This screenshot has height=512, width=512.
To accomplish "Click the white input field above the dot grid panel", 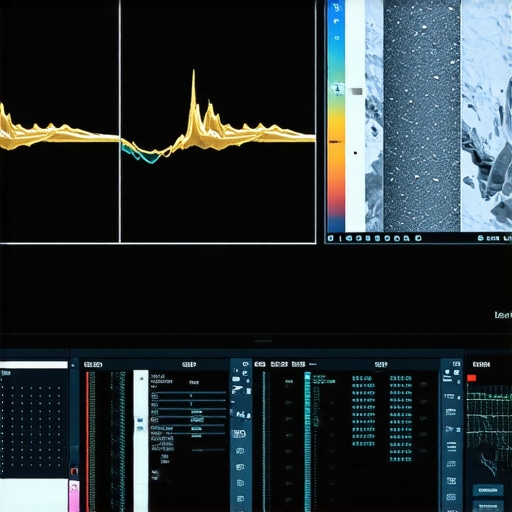I will tap(34, 365).
